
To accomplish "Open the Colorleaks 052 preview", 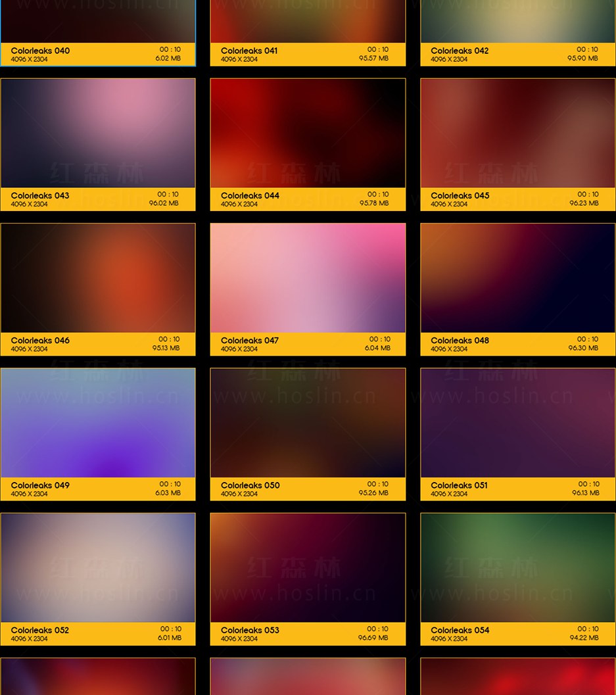I will [x=98, y=568].
